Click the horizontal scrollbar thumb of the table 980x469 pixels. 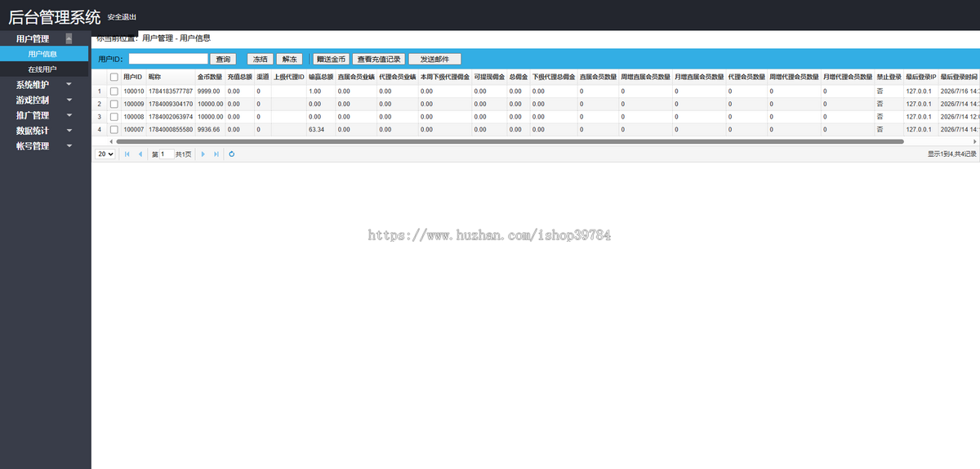point(510,141)
